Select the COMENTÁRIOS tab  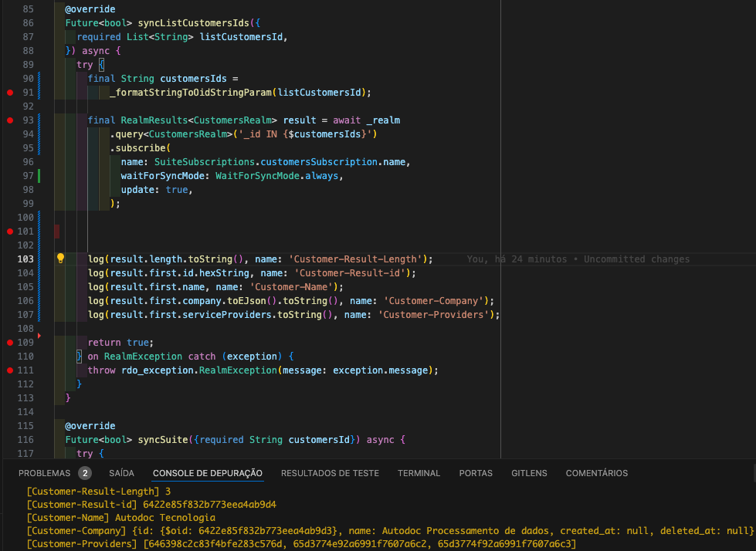[596, 473]
